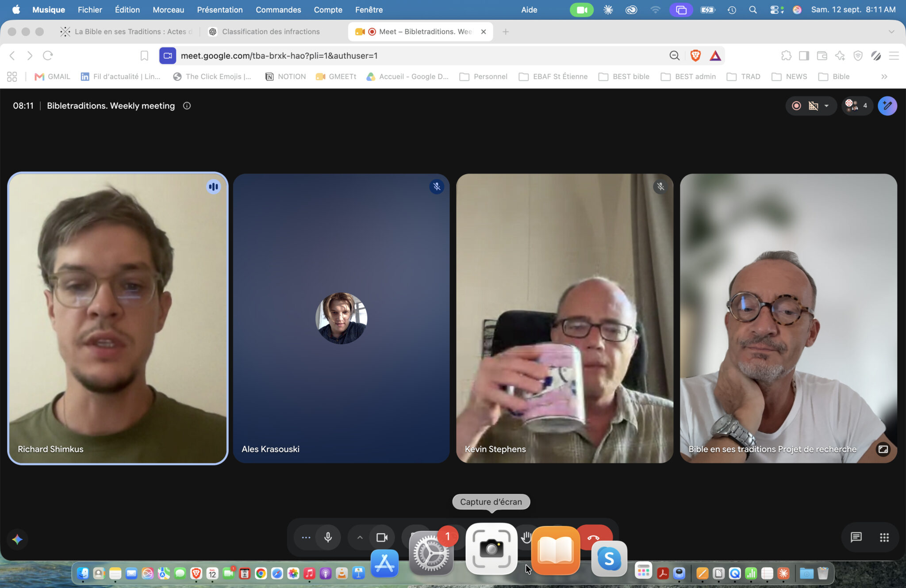Image resolution: width=906 pixels, height=588 pixels.
Task: Open meeting details info icon
Action: [187, 106]
